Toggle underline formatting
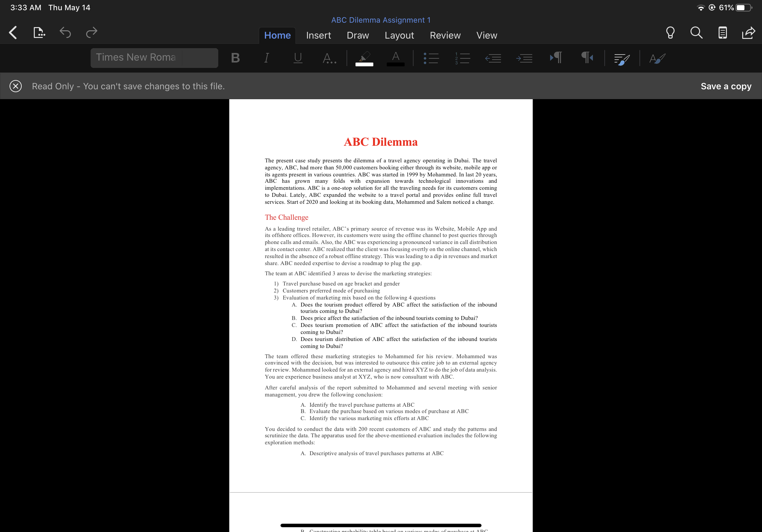This screenshot has height=532, width=762. (297, 58)
